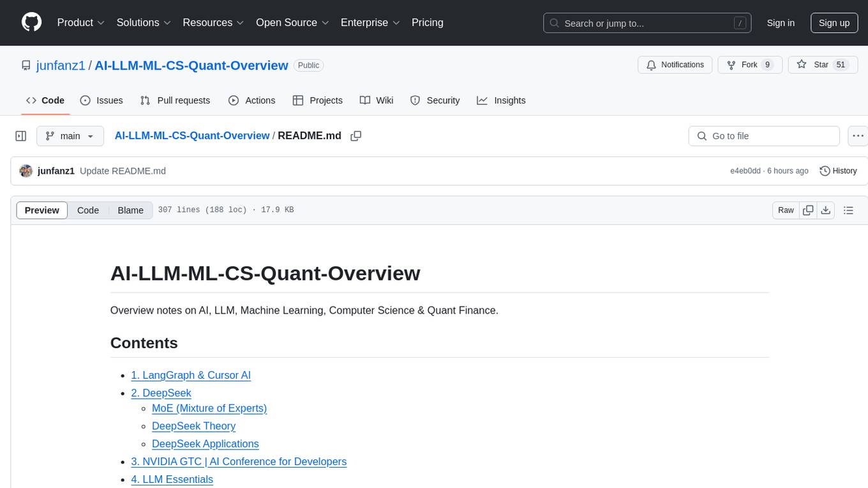
Task: Switch to the Projects tab
Action: (x=317, y=100)
